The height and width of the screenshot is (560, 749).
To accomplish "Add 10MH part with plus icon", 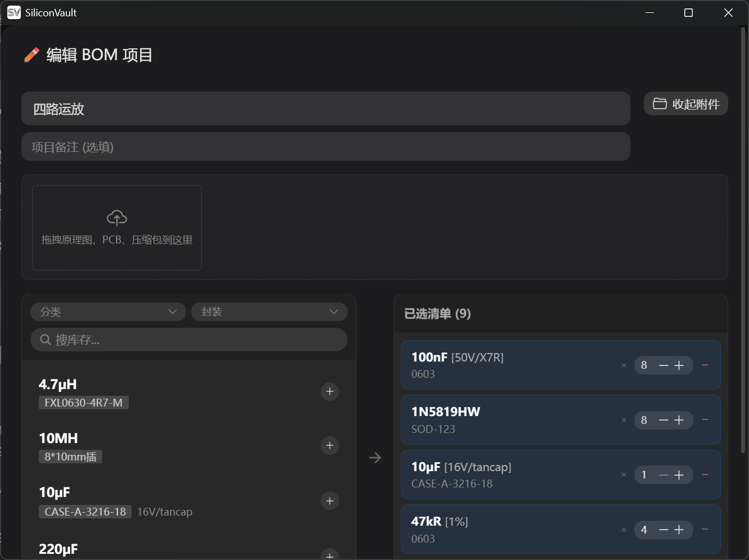I will (330, 445).
